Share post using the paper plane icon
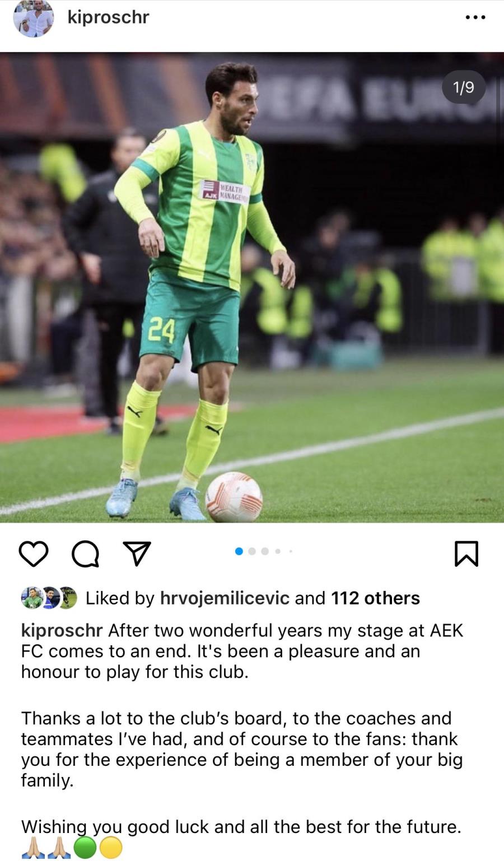The image size is (504, 861). click(137, 553)
